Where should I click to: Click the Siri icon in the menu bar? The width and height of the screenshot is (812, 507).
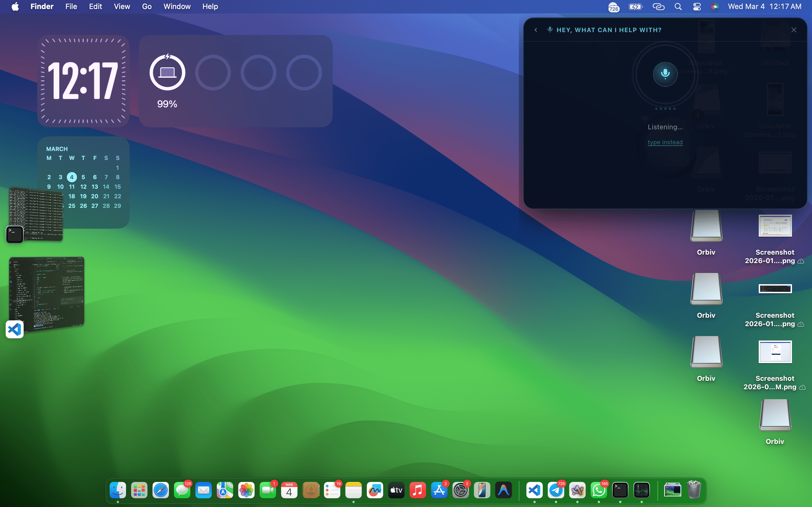pyautogui.click(x=715, y=7)
